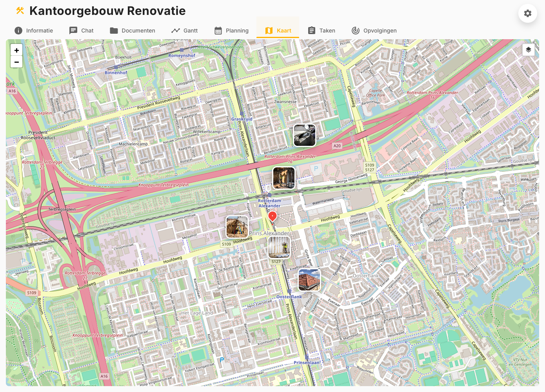Open the Planning tab
The height and width of the screenshot is (392, 545).
pos(231,31)
